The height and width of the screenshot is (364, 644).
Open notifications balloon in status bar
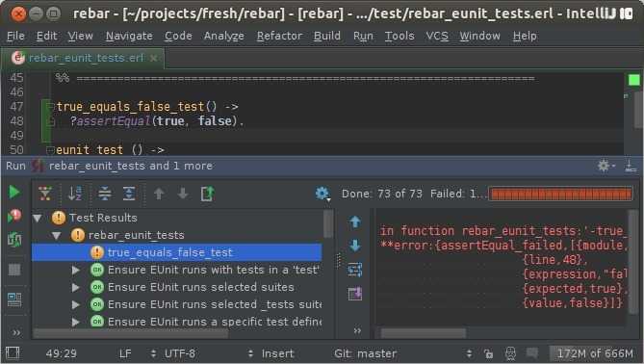(x=532, y=352)
